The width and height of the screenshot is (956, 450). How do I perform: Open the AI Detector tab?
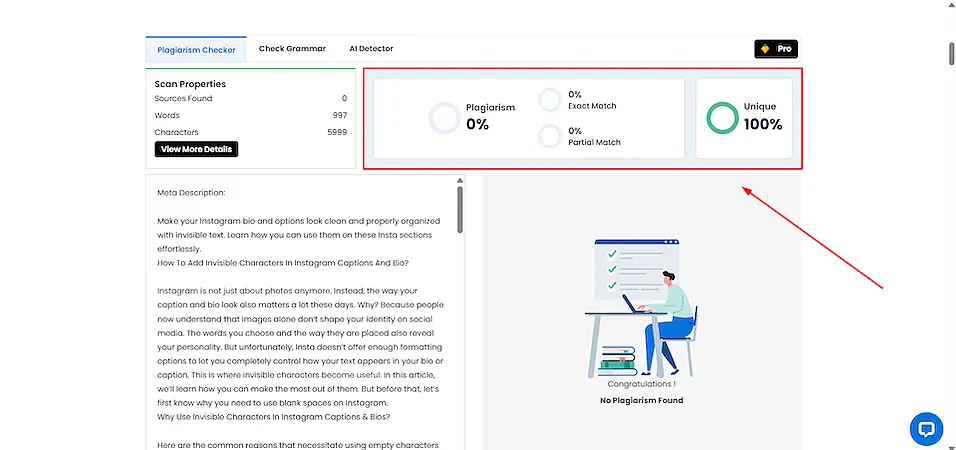[371, 49]
